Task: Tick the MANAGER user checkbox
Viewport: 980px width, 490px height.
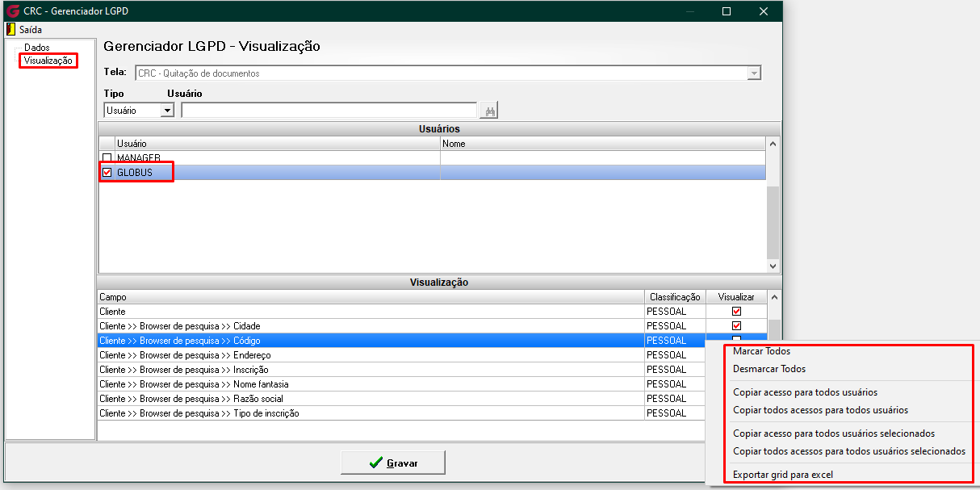Action: (107, 157)
